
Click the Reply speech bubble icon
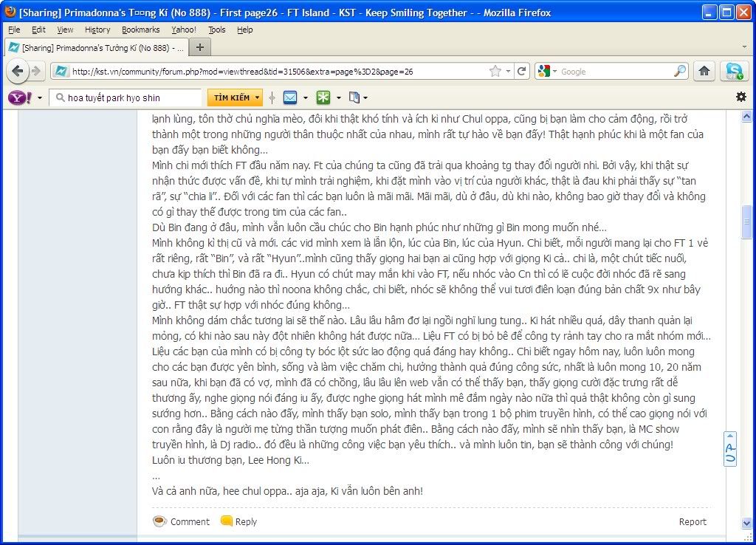(x=226, y=521)
